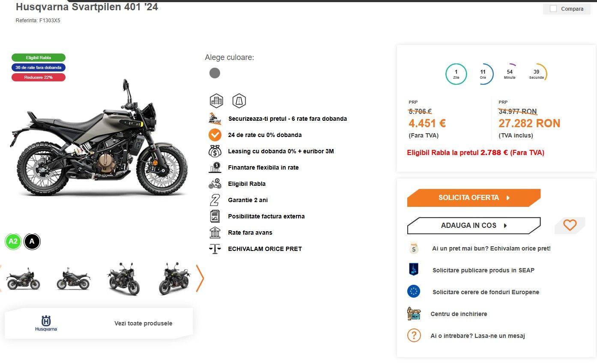Click the ADAUGA IN COS button

click(474, 226)
